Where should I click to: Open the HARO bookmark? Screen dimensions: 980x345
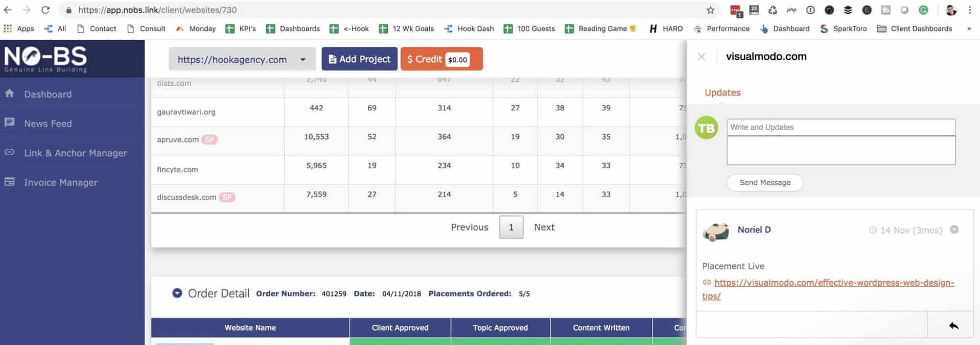point(666,29)
